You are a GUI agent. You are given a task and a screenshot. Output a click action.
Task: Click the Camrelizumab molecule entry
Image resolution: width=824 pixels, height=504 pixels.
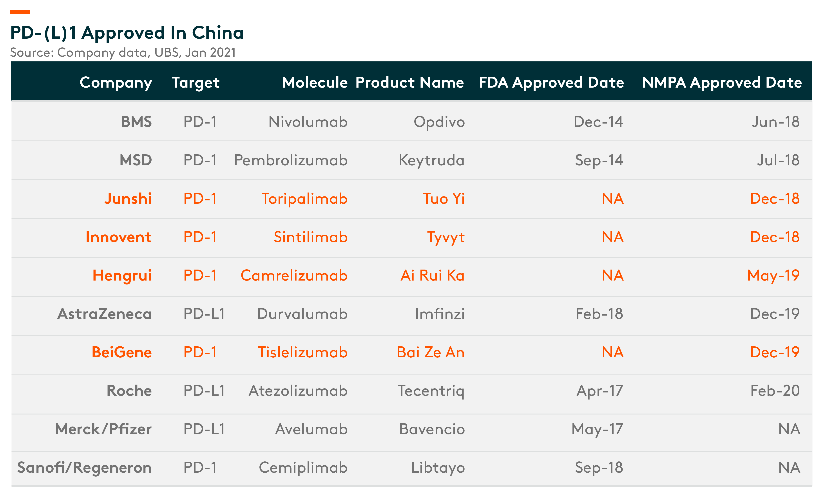click(294, 275)
